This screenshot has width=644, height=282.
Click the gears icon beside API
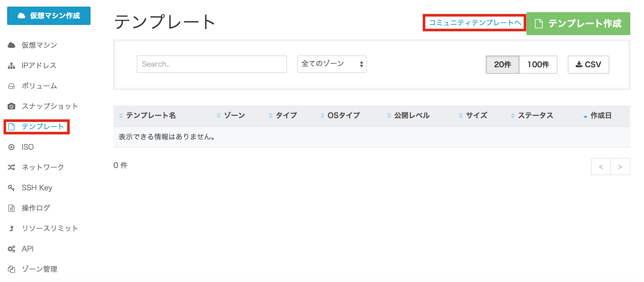[x=11, y=249]
